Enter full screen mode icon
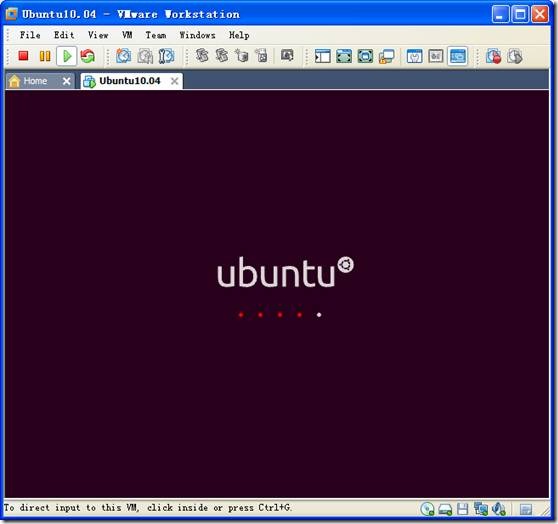The image size is (558, 524). click(x=365, y=56)
